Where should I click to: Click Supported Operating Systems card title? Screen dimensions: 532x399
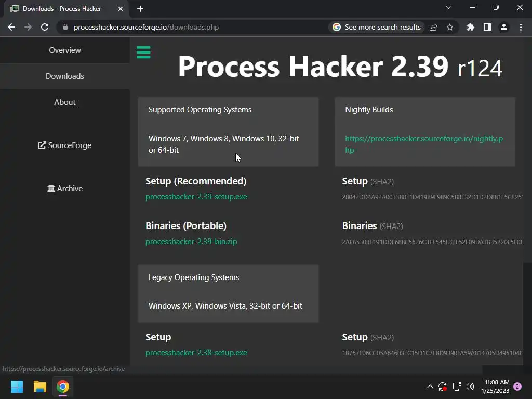point(200,110)
